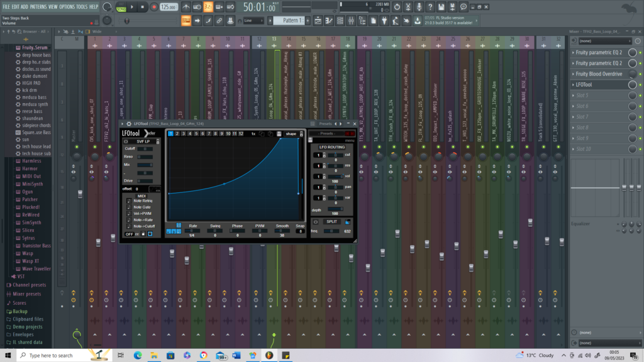The image size is (644, 362).
Task: Select LFO graph tab 5
Action: [196, 134]
